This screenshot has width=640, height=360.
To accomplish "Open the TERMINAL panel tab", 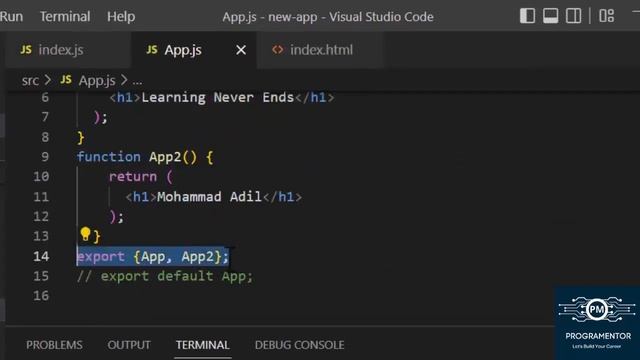I will click(202, 345).
